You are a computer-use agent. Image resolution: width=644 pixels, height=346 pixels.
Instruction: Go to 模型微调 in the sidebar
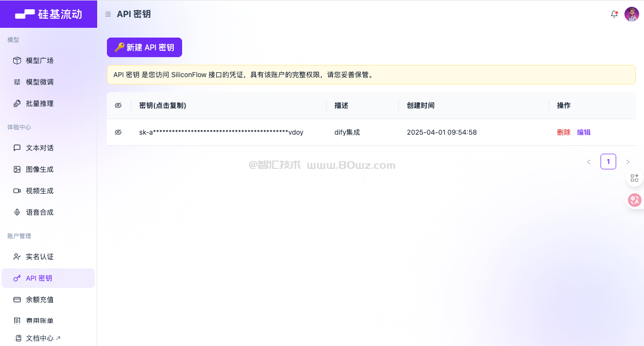40,82
